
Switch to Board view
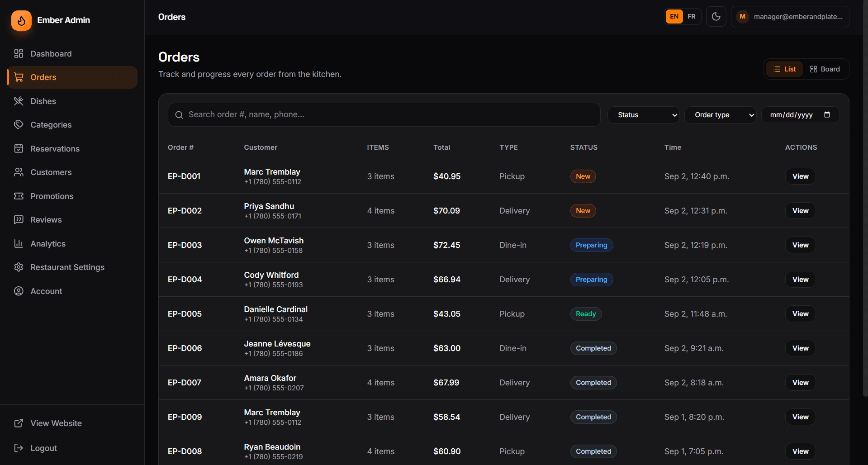click(825, 69)
